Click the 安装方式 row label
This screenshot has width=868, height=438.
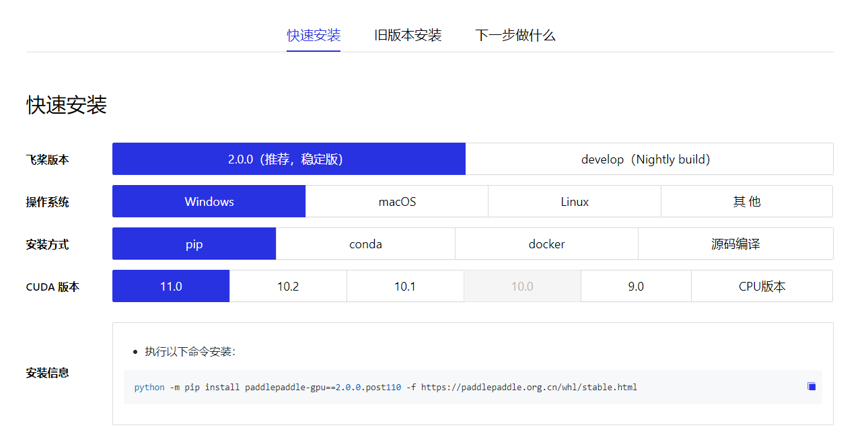[x=47, y=244]
